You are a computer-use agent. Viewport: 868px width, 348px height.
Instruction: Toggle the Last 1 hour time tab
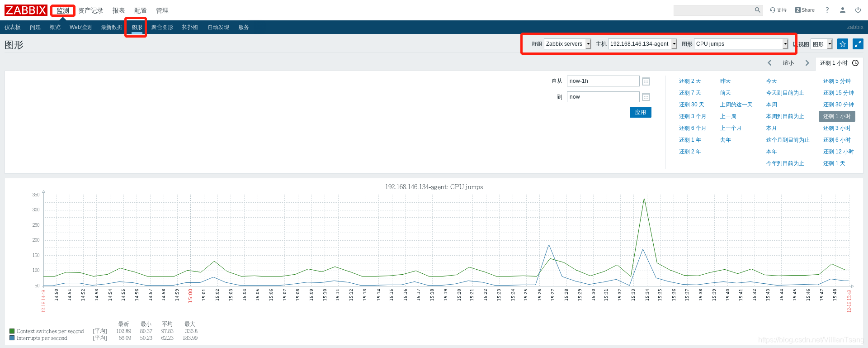point(839,63)
